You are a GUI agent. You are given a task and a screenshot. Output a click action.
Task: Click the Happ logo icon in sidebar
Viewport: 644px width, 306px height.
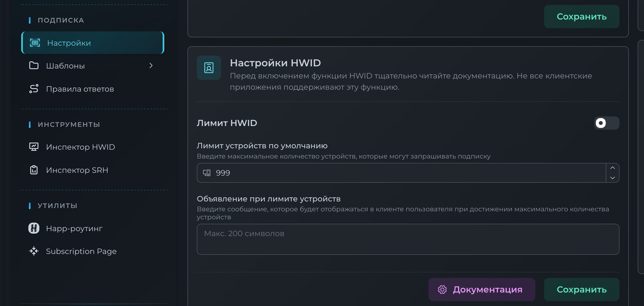[x=34, y=228]
